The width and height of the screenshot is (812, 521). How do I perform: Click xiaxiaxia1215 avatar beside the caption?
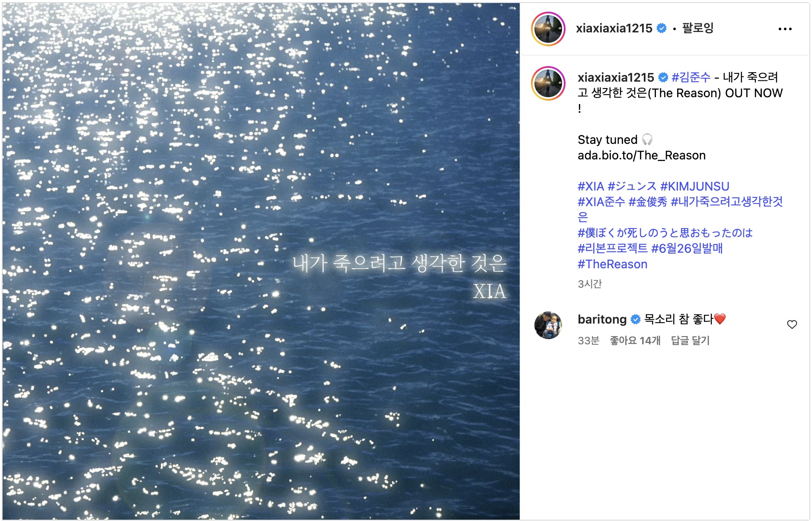(548, 83)
